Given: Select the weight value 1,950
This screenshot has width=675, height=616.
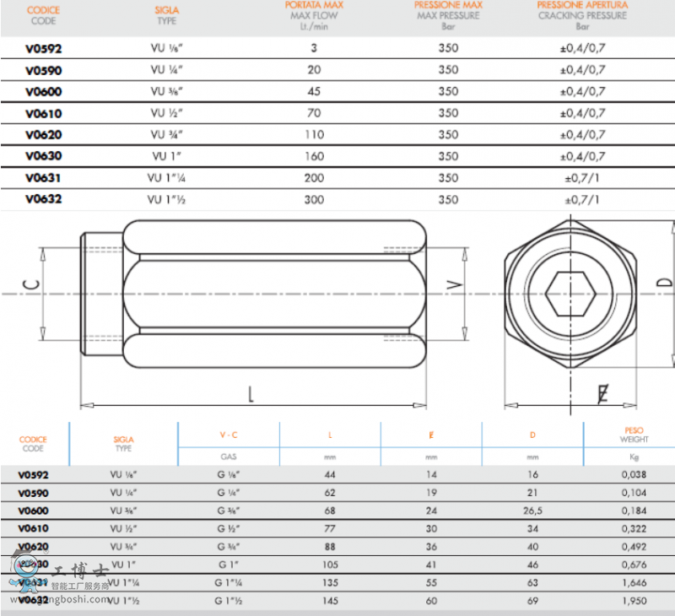Looking at the screenshot, I should (634, 600).
